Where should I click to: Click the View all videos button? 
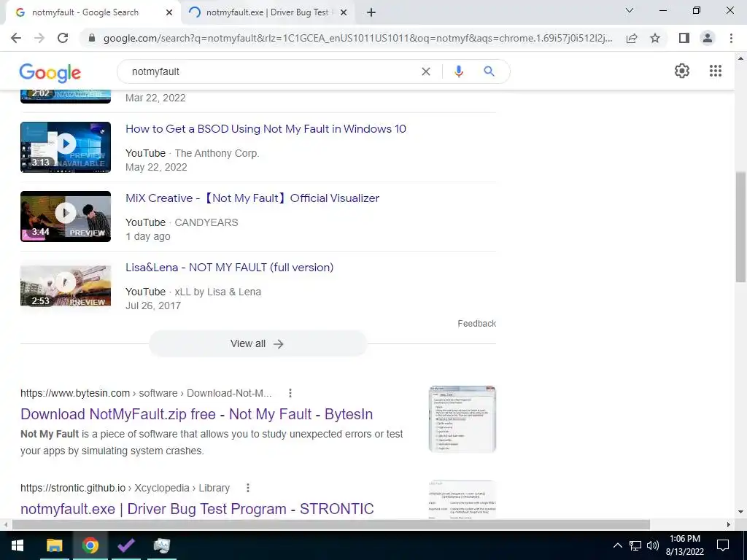point(258,344)
